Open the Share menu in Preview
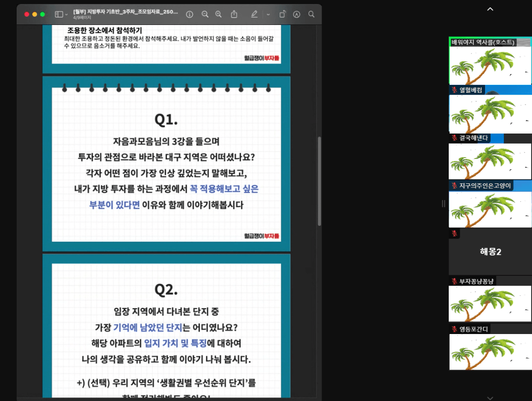The image size is (532, 401). click(234, 14)
